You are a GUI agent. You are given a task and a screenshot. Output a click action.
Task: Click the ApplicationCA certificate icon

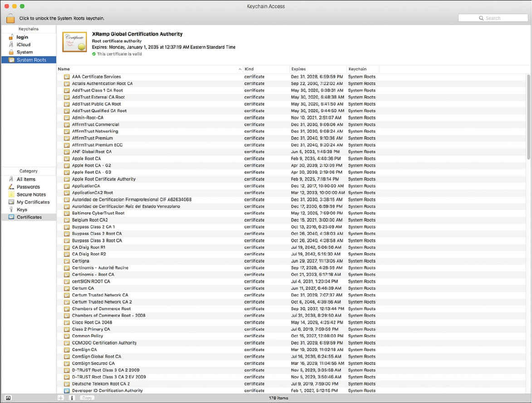point(67,186)
